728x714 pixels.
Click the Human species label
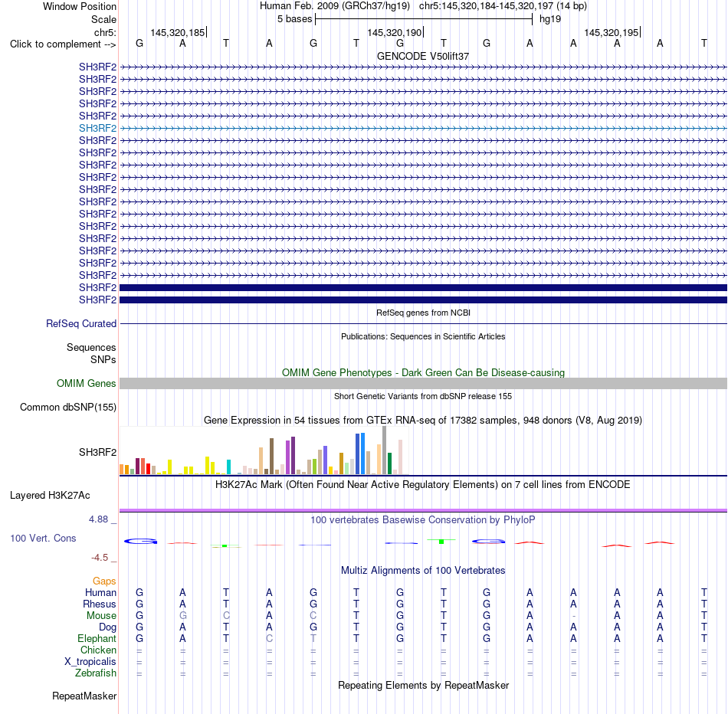pos(100,593)
